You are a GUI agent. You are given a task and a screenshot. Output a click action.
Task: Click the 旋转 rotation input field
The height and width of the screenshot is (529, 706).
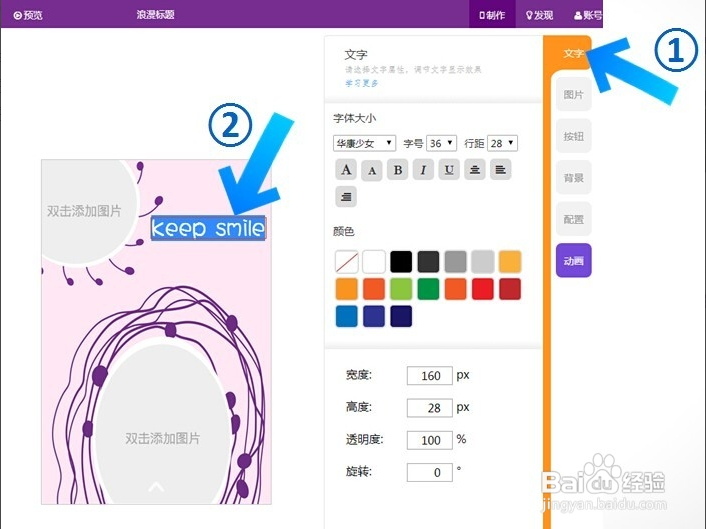point(430,472)
